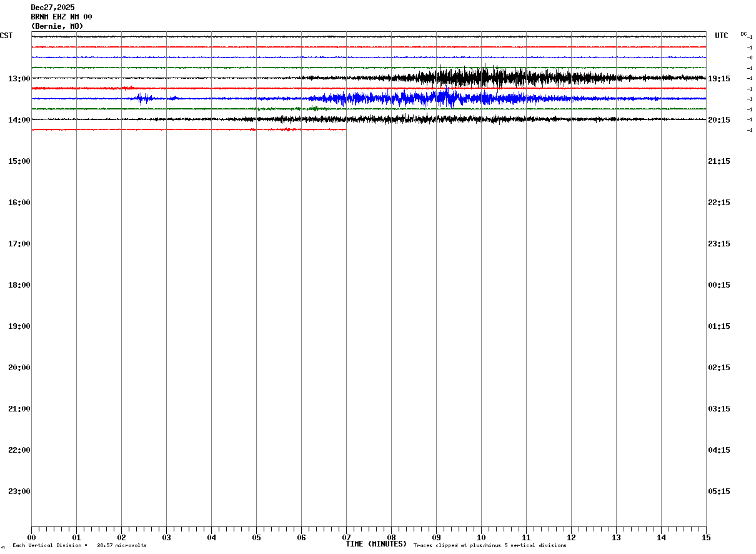Image resolution: width=756 pixels, height=554 pixels.
Task: Select the 21:00 CST time label
Action: [19, 408]
